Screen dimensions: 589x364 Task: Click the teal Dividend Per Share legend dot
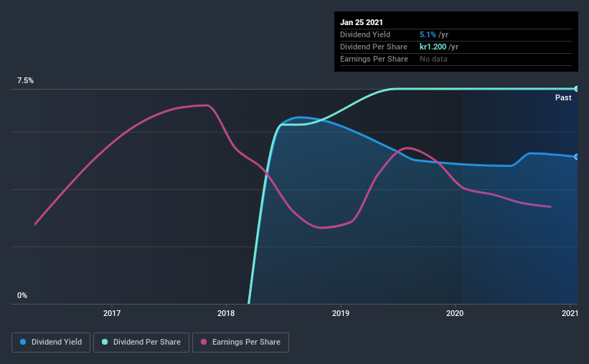tap(105, 342)
